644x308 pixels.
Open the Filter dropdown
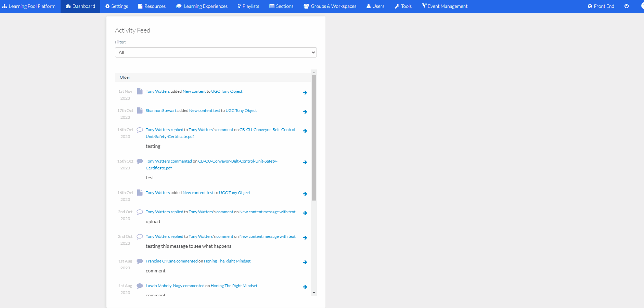coord(216,52)
